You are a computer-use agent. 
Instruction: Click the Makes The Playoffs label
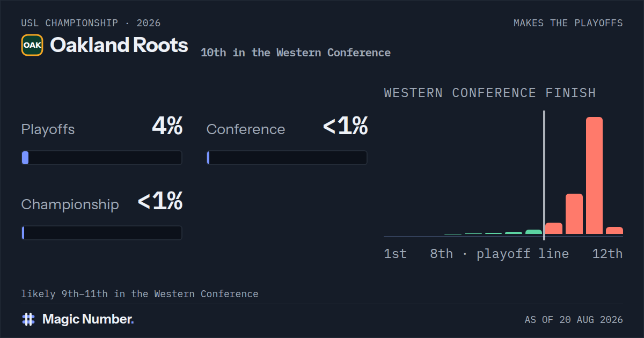568,23
